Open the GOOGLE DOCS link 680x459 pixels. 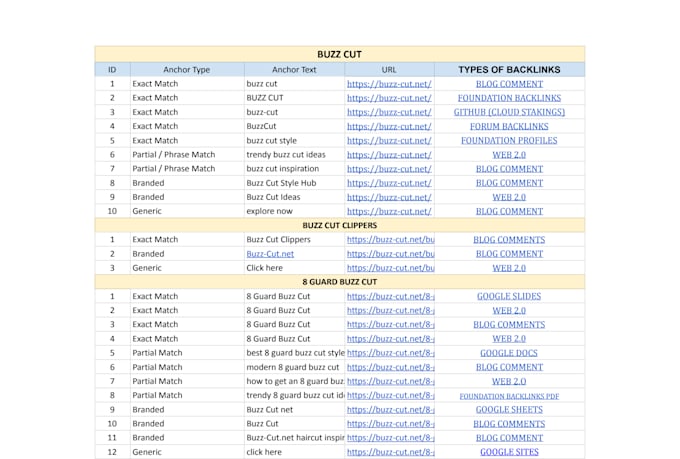coord(509,353)
